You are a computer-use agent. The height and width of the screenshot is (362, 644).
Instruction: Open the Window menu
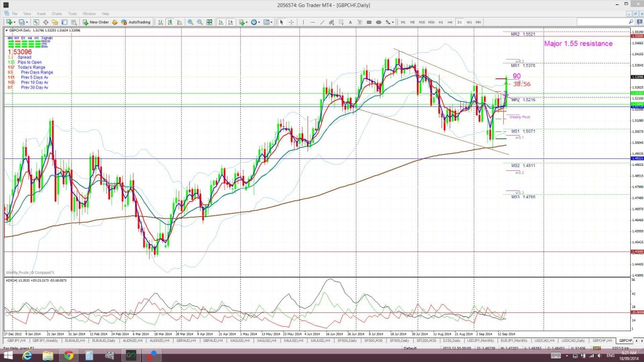[x=89, y=14]
